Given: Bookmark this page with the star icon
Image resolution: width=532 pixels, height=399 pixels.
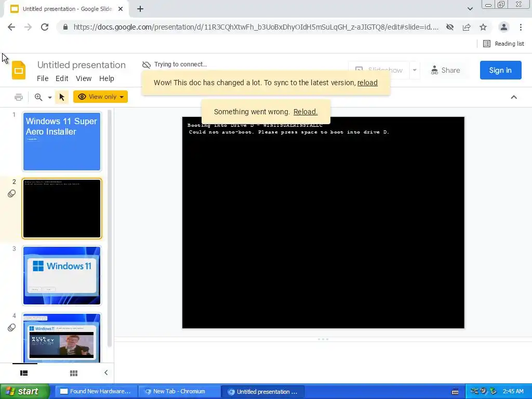Looking at the screenshot, I should 483,27.
